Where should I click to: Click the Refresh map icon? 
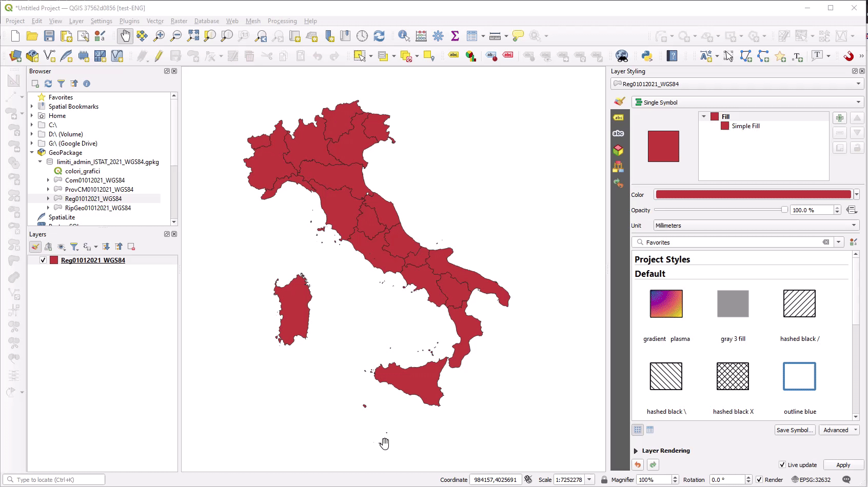coord(379,36)
